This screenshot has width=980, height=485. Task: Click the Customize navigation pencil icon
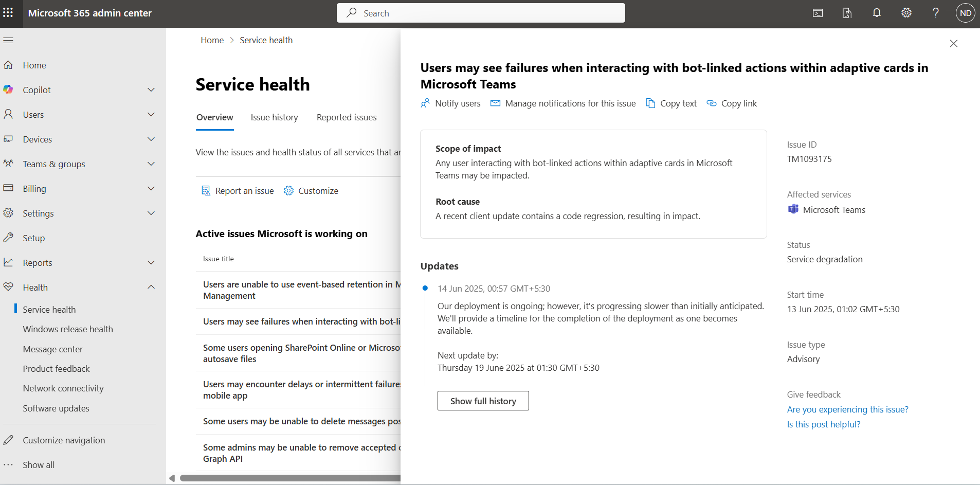point(8,440)
